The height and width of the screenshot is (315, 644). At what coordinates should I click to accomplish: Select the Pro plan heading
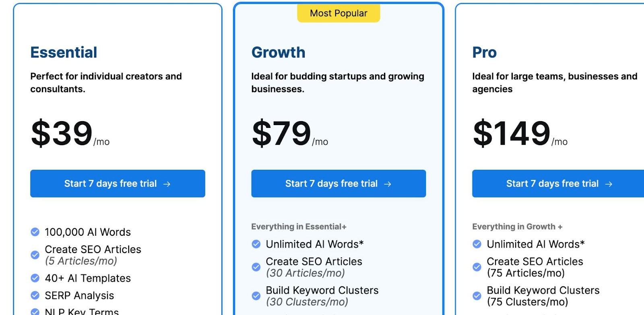484,52
